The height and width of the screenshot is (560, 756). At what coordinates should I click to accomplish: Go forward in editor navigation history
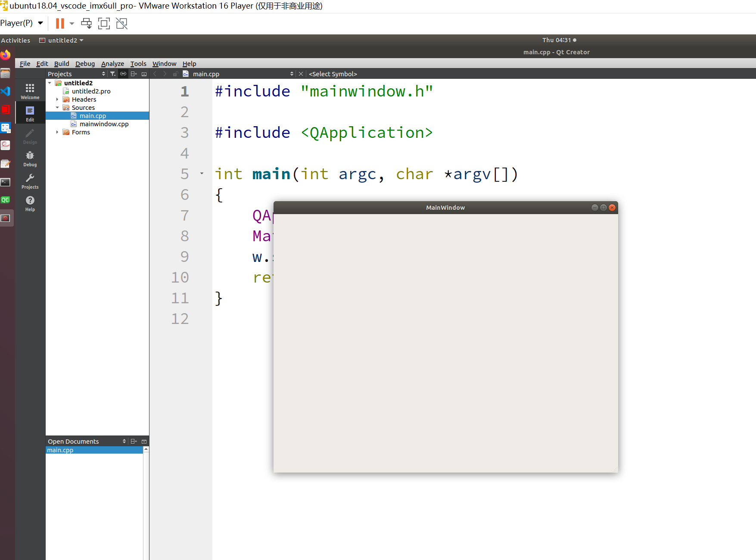coord(165,74)
